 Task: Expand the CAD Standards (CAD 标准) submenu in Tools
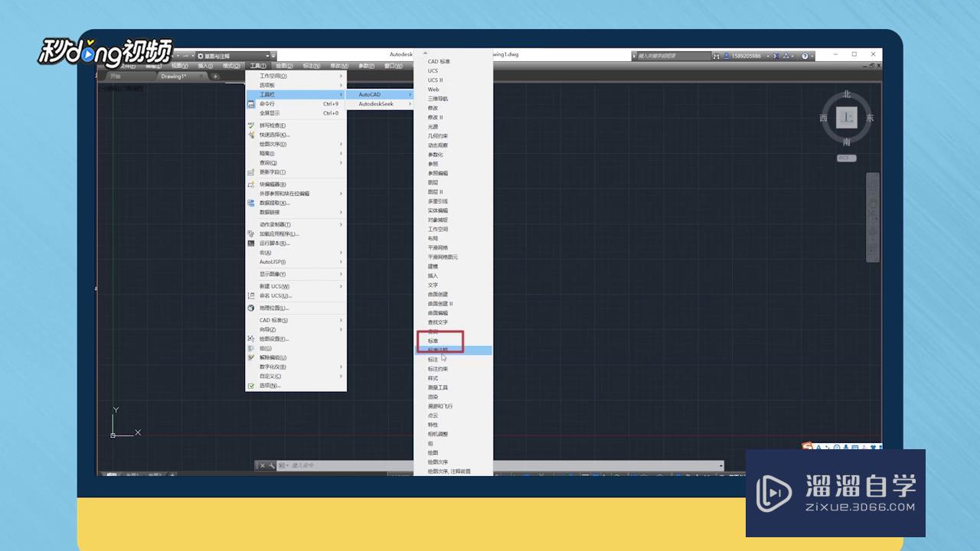296,321
